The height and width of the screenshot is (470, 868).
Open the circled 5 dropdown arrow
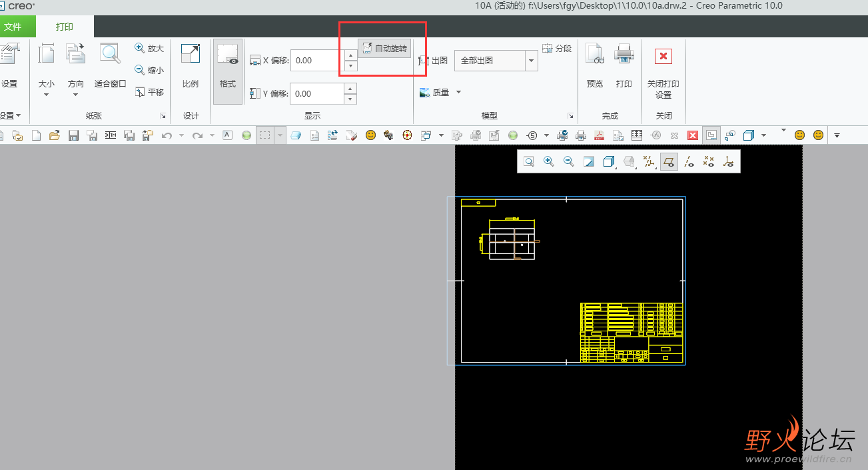click(546, 135)
